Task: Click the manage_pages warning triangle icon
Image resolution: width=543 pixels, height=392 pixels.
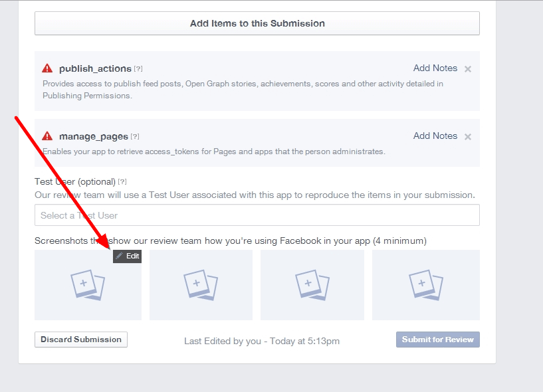Action: pos(47,136)
